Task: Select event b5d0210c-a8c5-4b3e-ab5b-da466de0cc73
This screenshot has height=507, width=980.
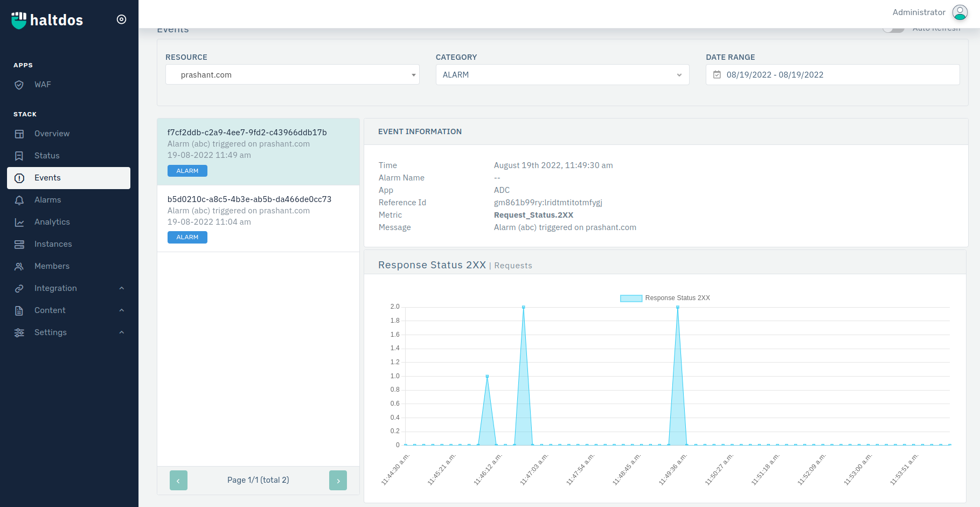Action: click(x=258, y=218)
